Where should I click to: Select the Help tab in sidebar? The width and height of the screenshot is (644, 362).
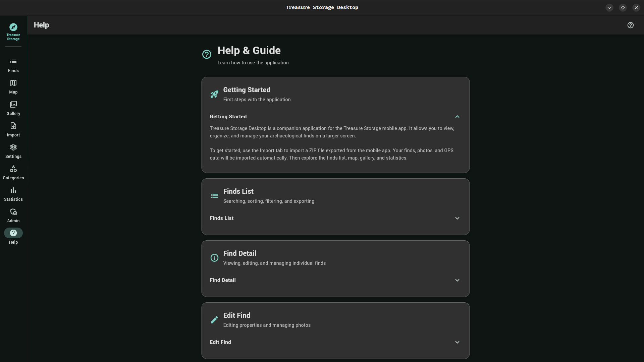(x=13, y=233)
